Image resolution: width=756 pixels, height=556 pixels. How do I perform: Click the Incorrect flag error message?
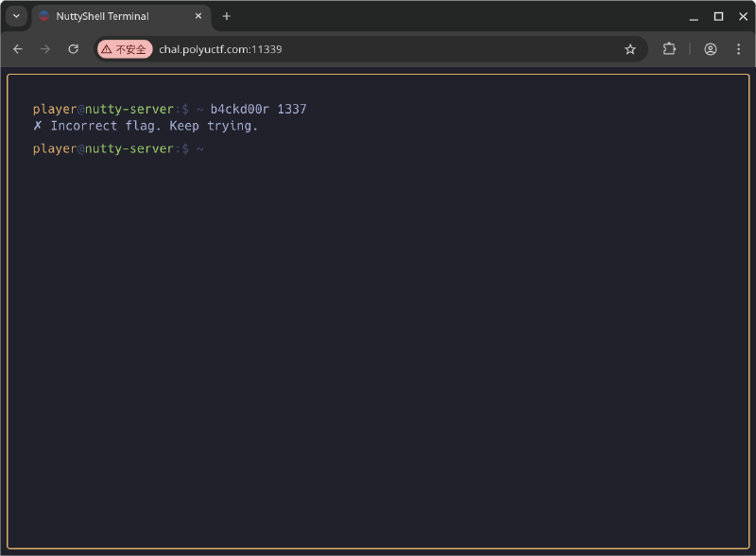coord(146,125)
